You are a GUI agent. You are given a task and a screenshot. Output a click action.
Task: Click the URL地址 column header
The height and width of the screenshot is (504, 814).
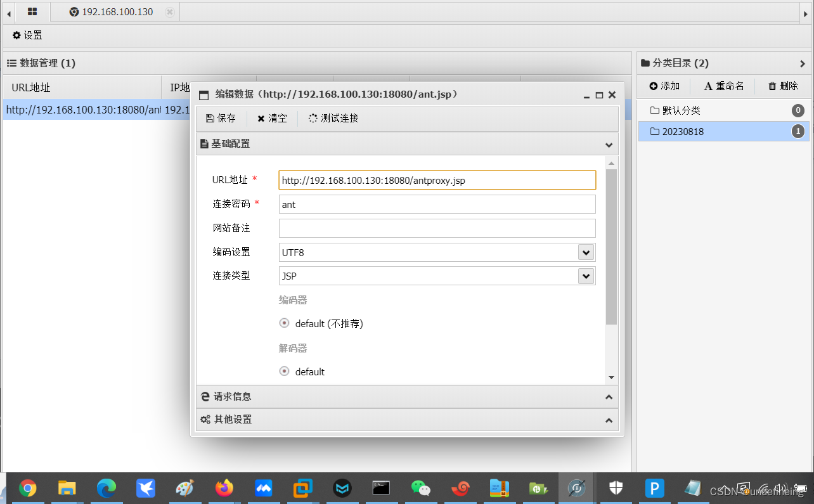[82, 87]
